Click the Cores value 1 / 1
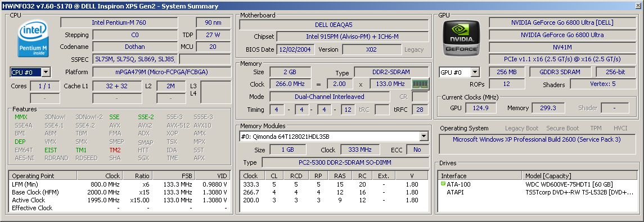The width and height of the screenshot is (644, 222). coord(45,86)
